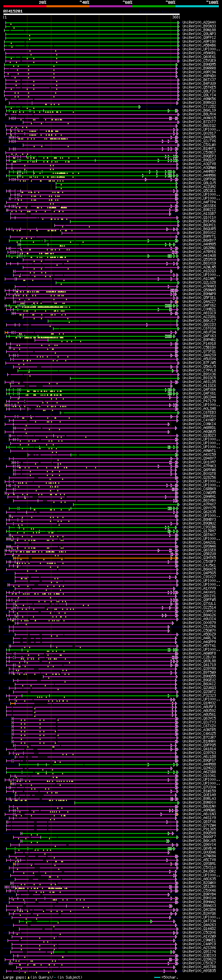Select hit UniRef100_Q9Y075

click(x=199, y=508)
